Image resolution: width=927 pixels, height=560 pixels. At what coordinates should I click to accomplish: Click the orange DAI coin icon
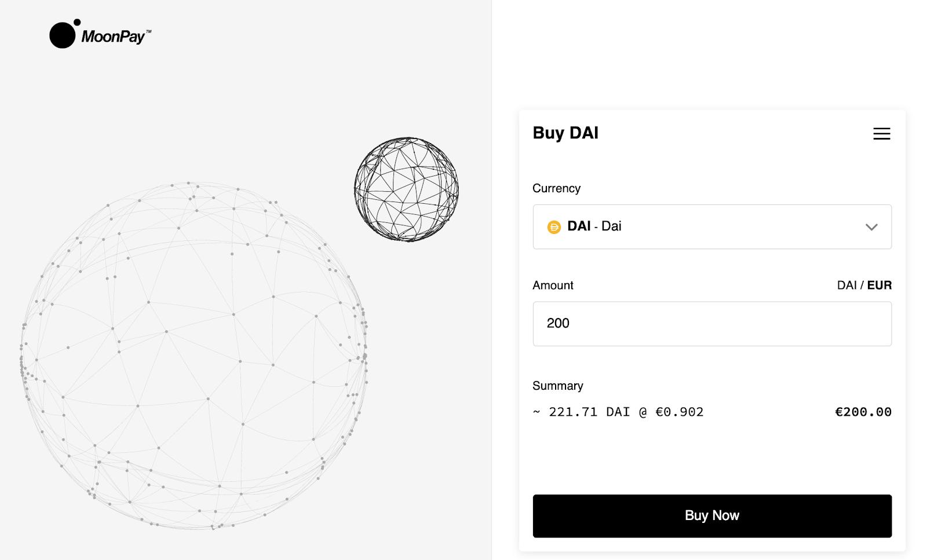pyautogui.click(x=554, y=227)
